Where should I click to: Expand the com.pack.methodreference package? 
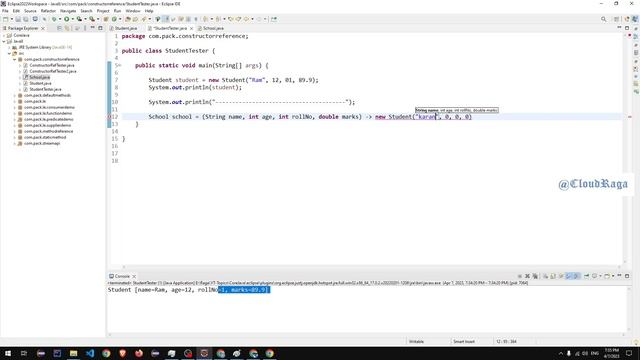15,131
